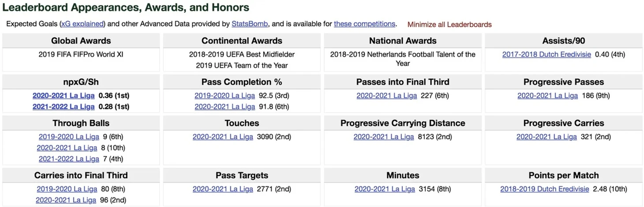The height and width of the screenshot is (207, 644).
Task: Open 2021-2022 La Liga under Through Balls
Action: (x=69, y=158)
